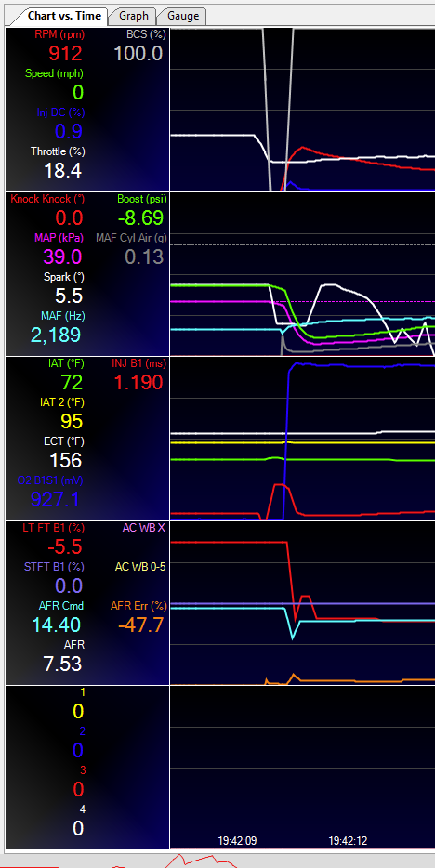This screenshot has width=435, height=868.
Task: Open the Gauge tab
Action: (x=182, y=16)
